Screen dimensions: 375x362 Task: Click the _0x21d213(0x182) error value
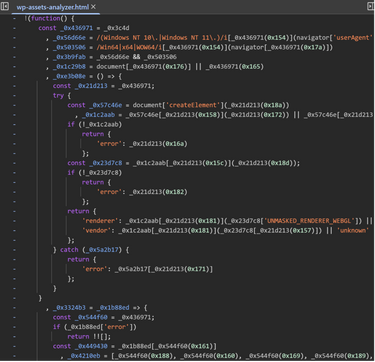tap(158, 192)
